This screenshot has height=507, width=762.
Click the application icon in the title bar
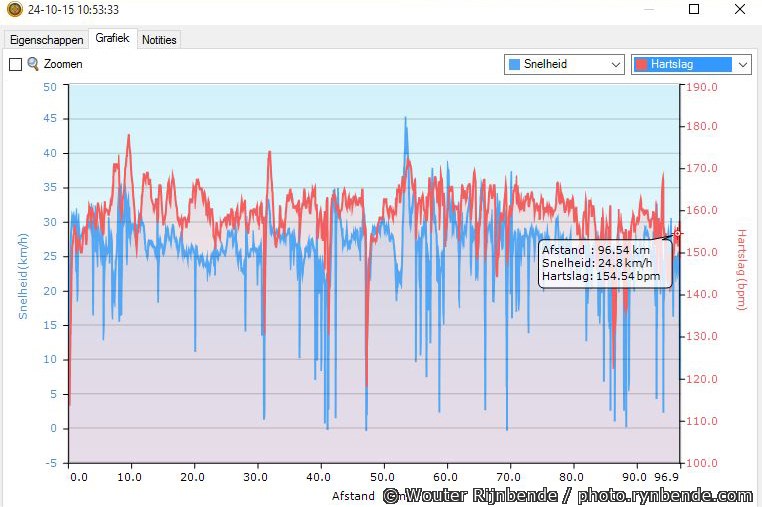(13, 10)
